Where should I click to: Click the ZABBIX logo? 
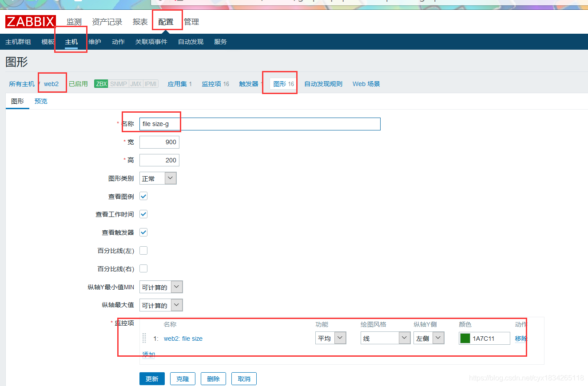click(x=31, y=22)
